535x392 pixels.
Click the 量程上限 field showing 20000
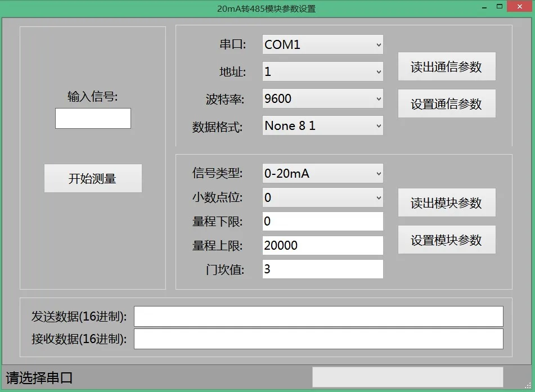pos(322,245)
